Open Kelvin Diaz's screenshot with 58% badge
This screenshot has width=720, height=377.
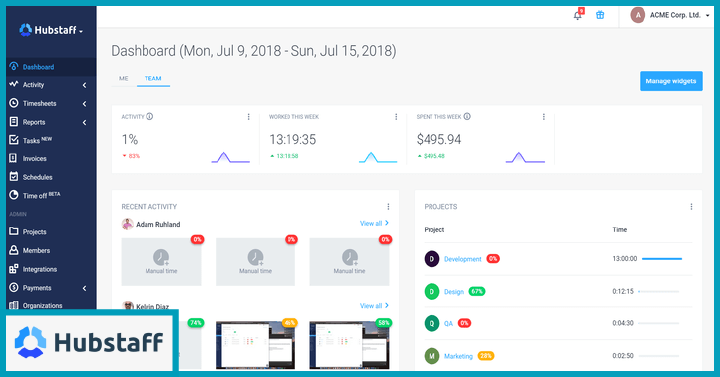click(x=349, y=345)
